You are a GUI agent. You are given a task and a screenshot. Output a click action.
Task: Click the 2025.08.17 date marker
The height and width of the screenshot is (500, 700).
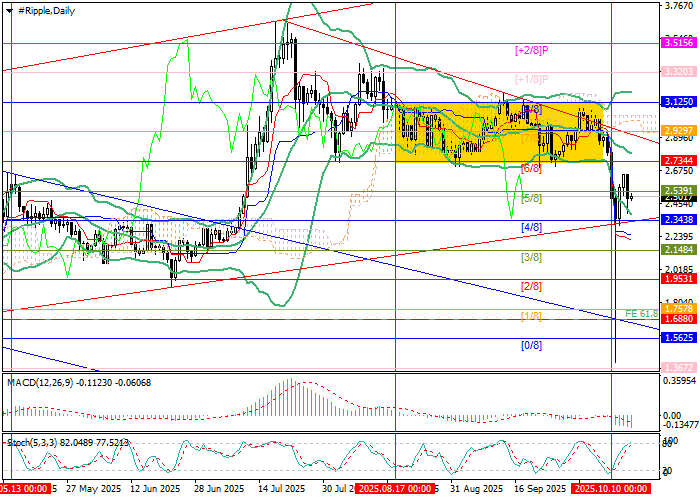tap(395, 490)
